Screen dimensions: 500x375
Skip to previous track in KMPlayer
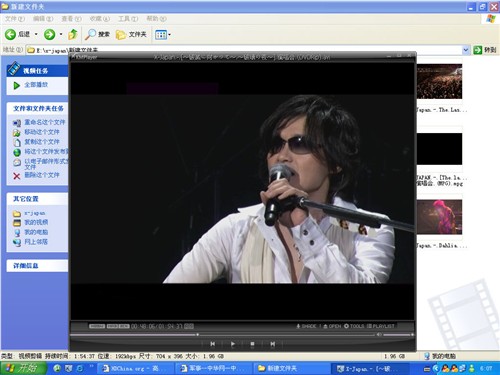[212, 344]
